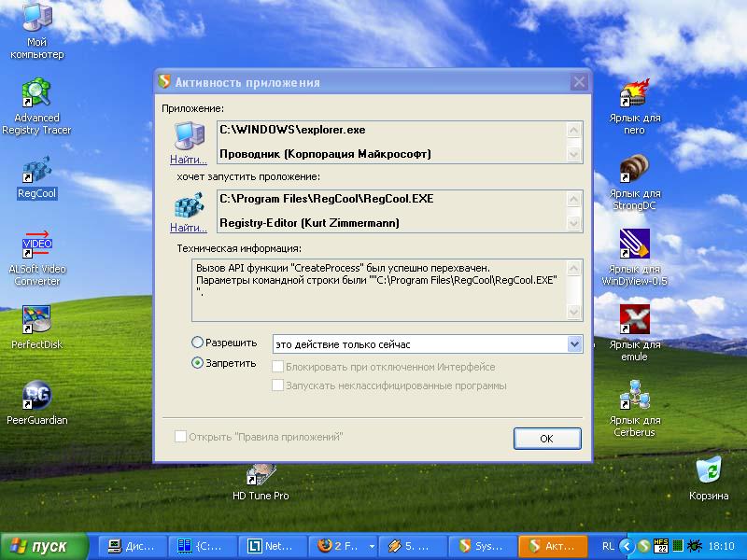Select the "Разрешить" radio button

click(196, 343)
